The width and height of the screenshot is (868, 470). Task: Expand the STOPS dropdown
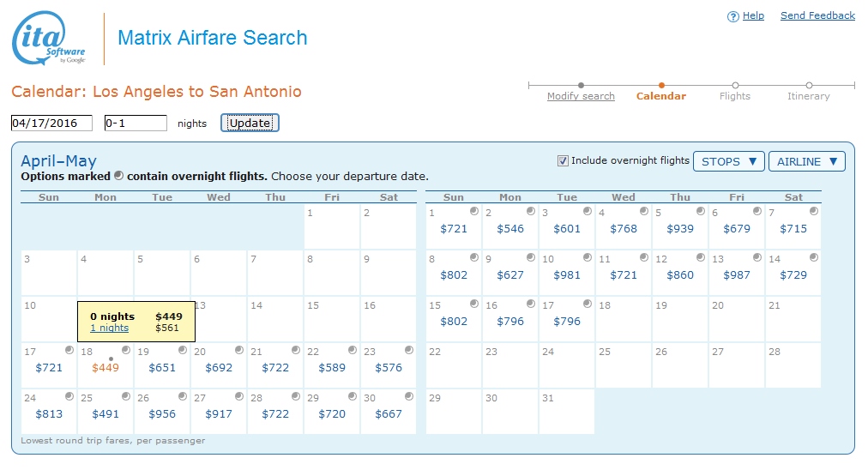pyautogui.click(x=728, y=161)
